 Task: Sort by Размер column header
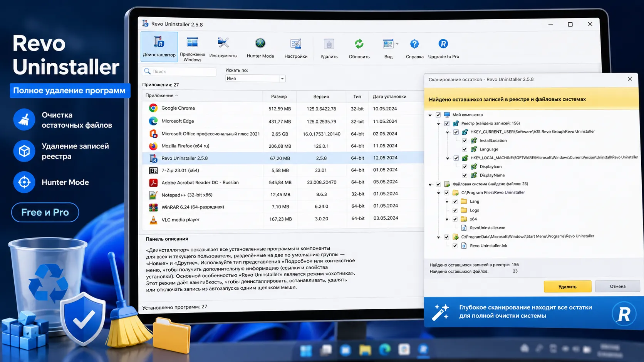(x=279, y=96)
